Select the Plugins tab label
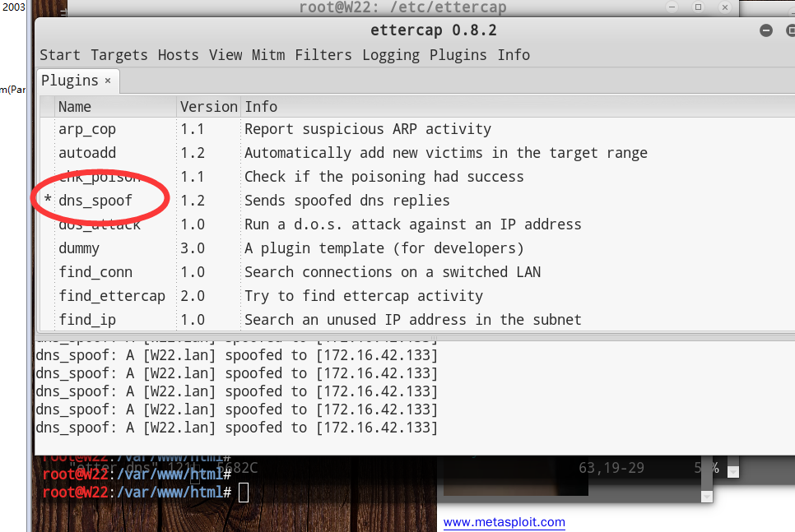This screenshot has height=532, width=795. coord(70,81)
